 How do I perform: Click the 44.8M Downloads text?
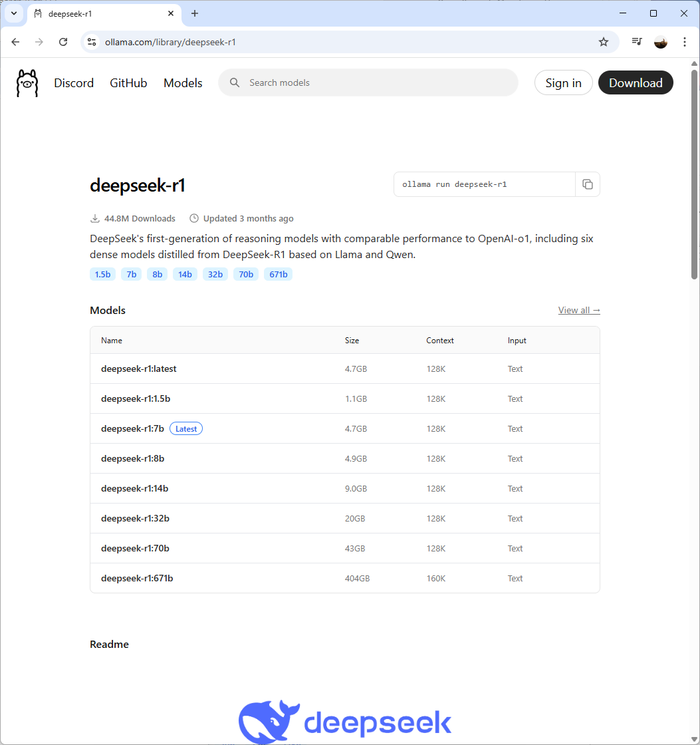click(140, 219)
